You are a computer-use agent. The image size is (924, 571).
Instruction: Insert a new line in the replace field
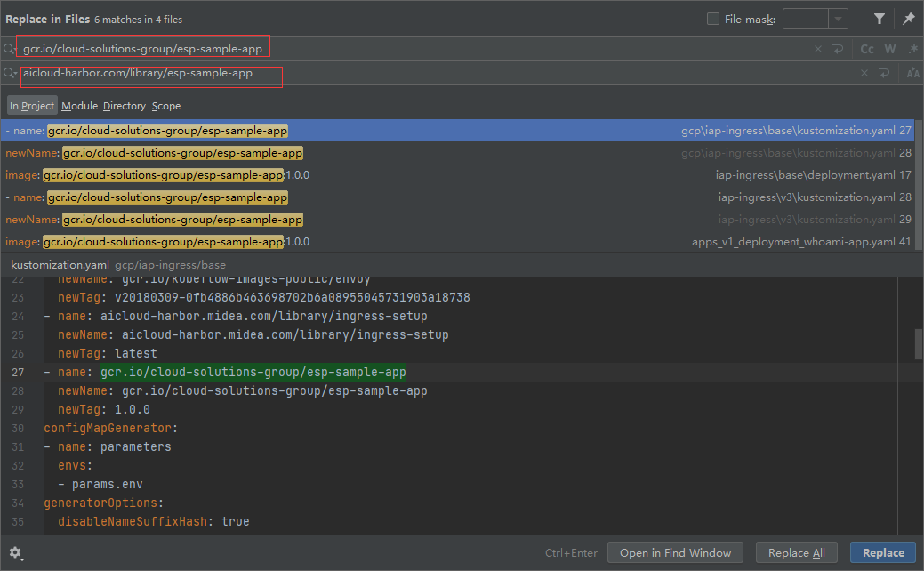pyautogui.click(x=884, y=73)
